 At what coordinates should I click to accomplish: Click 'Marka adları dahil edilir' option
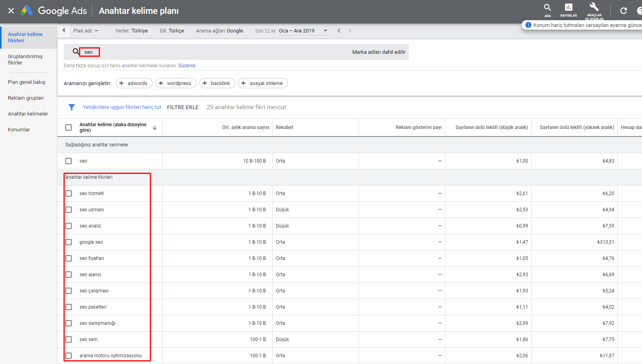[379, 52]
